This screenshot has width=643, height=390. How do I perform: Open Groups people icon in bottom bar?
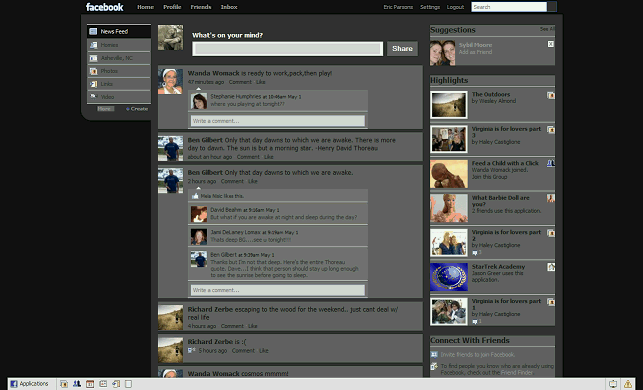77,384
